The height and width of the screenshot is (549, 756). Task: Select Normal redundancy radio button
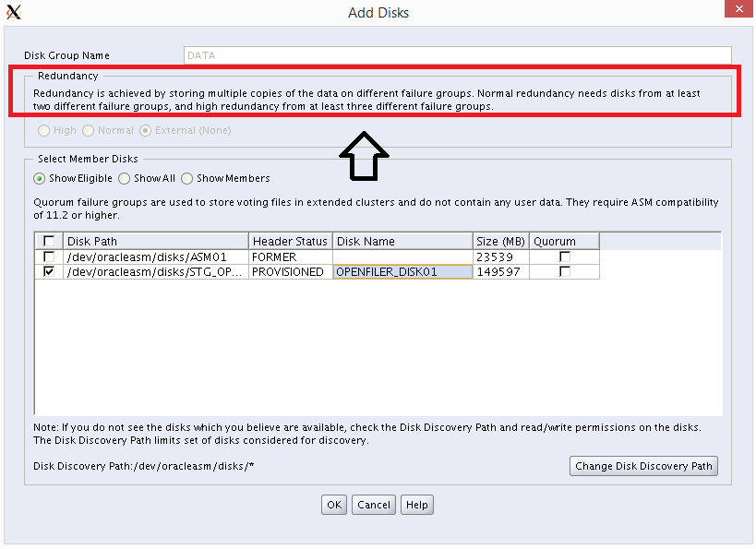click(x=89, y=131)
